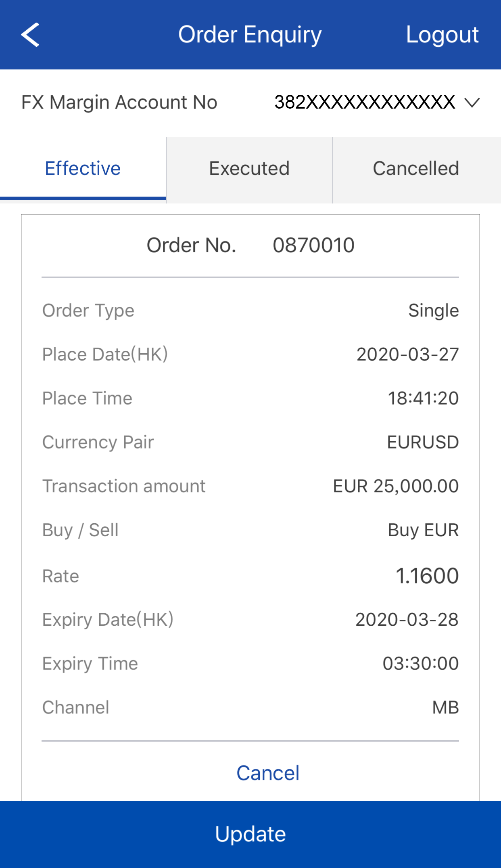Tap the Place Date 2020-03-27 value
This screenshot has width=501, height=868.
pyautogui.click(x=407, y=354)
